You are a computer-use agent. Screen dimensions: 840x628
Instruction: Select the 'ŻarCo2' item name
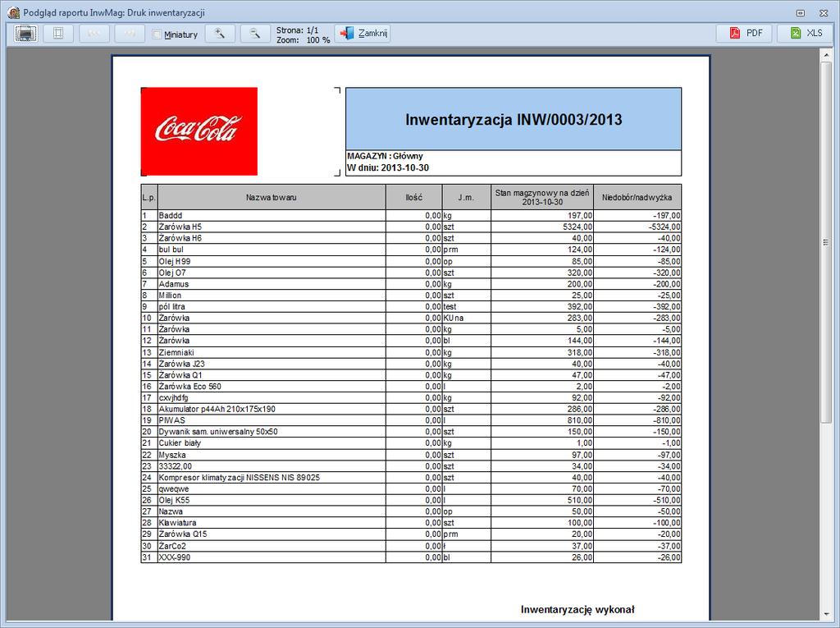pyautogui.click(x=172, y=546)
